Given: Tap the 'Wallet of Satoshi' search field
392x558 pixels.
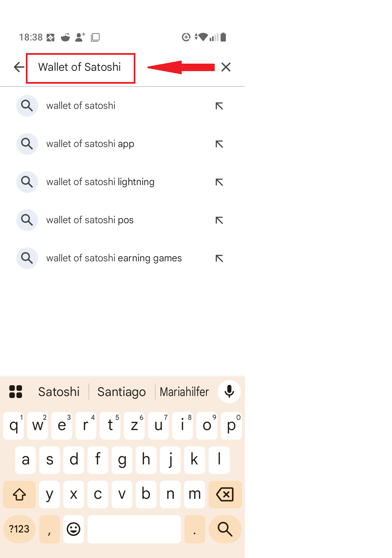Looking at the screenshot, I should pyautogui.click(x=80, y=68).
